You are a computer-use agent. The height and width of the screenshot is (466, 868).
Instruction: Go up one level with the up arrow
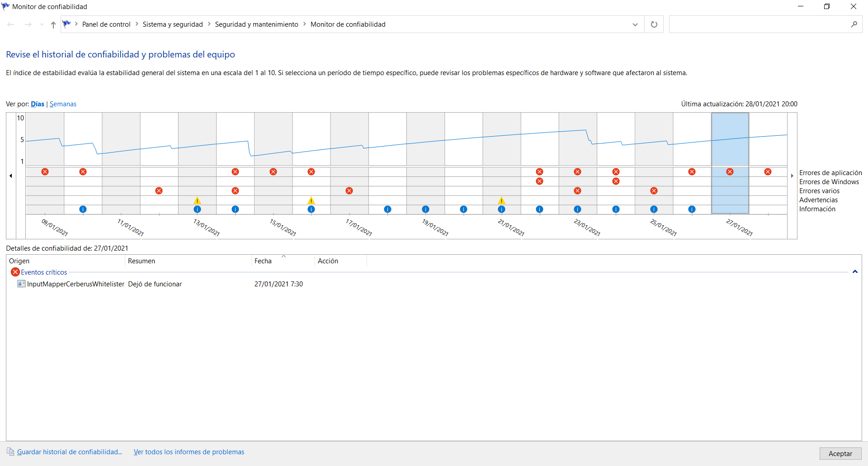[53, 25]
